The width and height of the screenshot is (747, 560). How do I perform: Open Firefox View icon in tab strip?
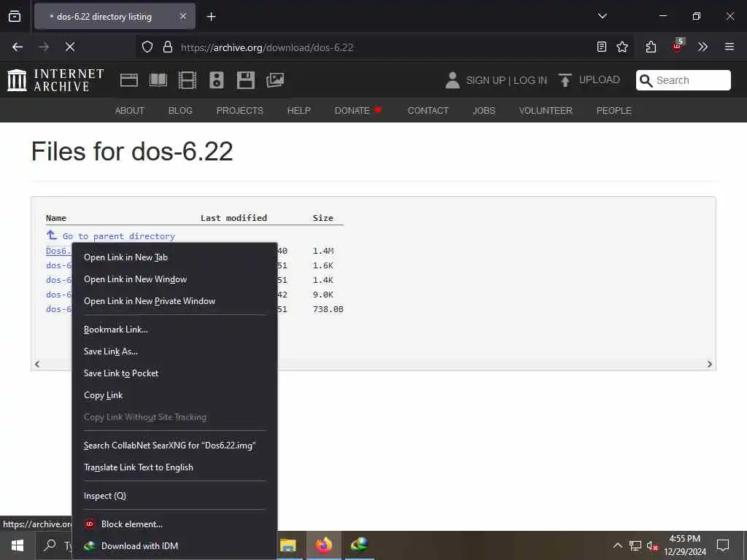[15, 16]
